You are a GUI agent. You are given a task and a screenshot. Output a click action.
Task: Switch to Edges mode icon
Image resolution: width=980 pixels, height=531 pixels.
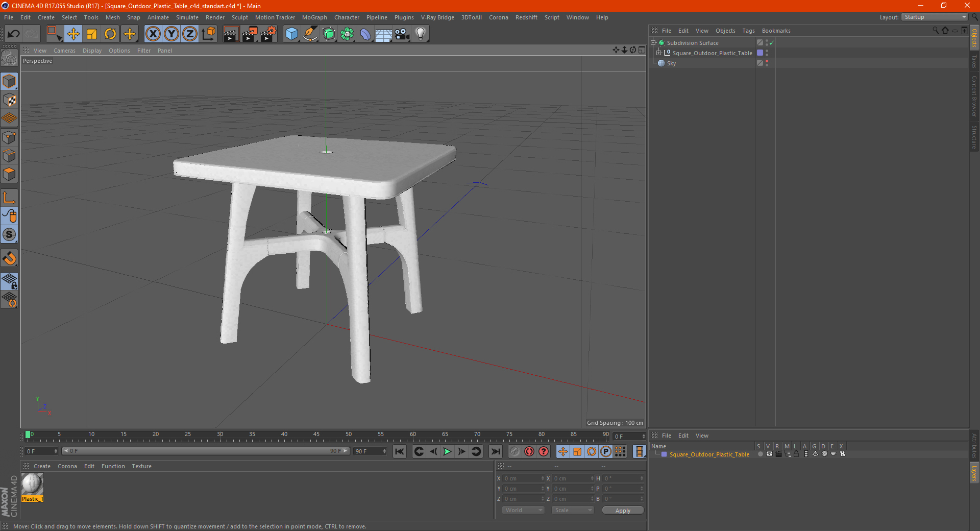pos(9,156)
